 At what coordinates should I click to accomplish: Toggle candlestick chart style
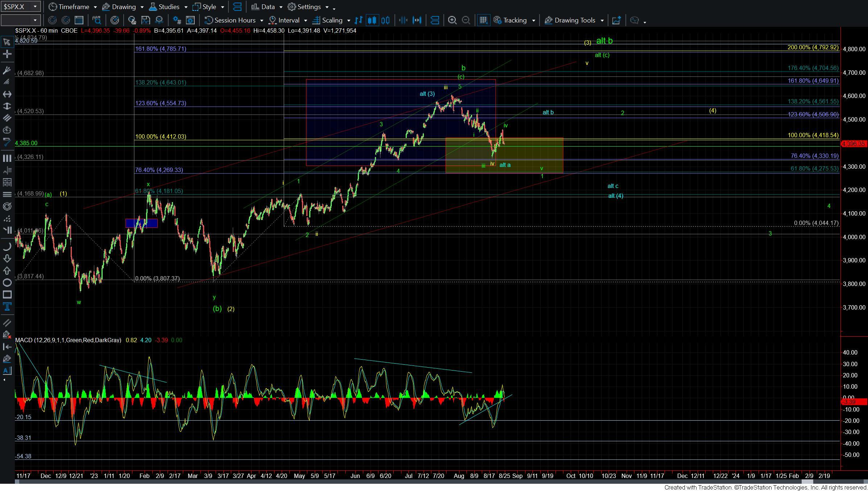tap(372, 20)
